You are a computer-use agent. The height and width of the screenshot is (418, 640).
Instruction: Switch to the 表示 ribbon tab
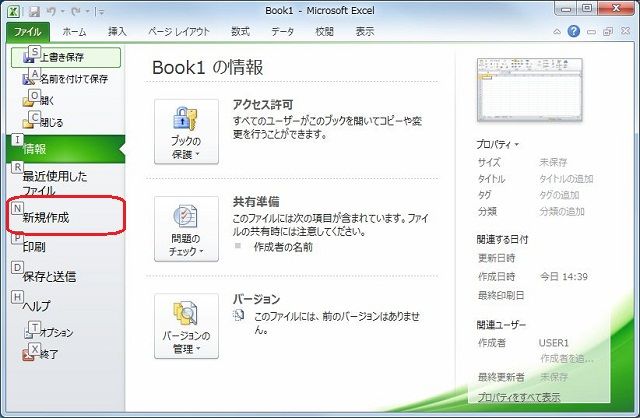tap(364, 32)
